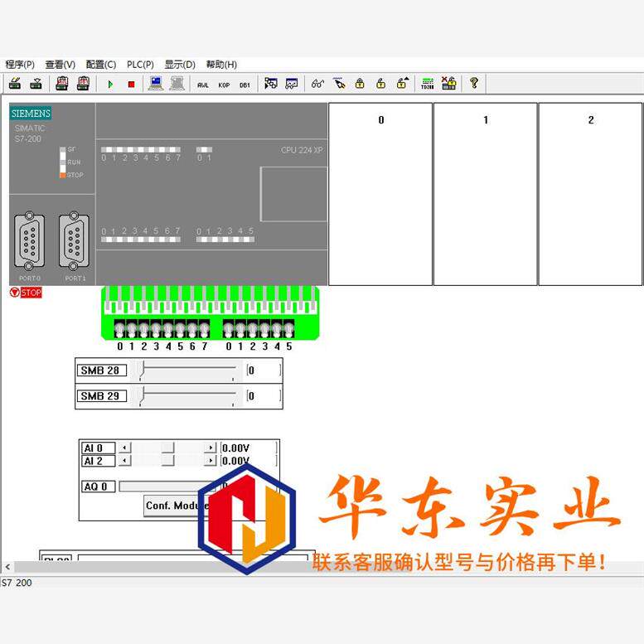Show the AWL program view
Viewport: 644px width, 644px height.
tap(203, 85)
